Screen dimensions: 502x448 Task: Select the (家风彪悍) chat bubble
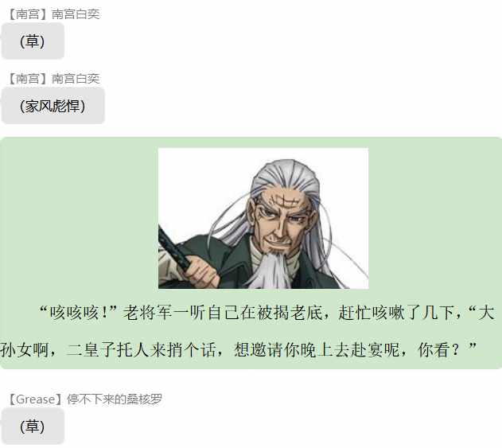[53, 106]
